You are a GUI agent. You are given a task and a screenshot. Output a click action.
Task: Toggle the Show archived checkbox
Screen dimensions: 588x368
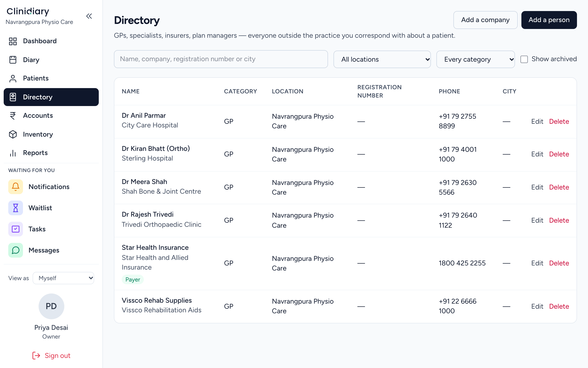pyautogui.click(x=524, y=59)
